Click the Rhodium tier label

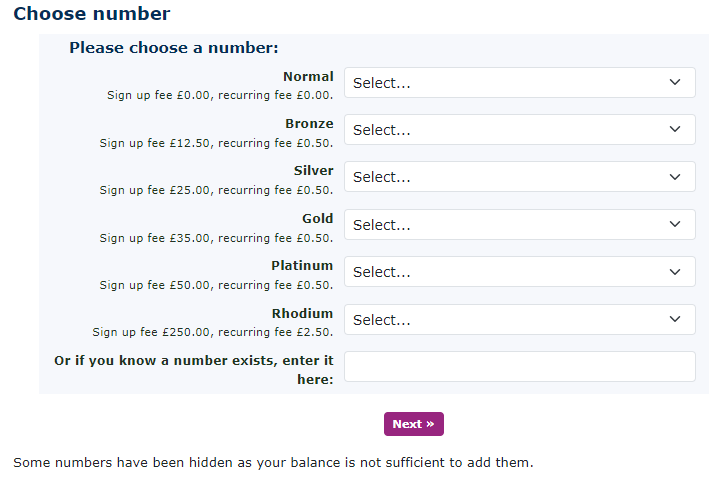(302, 314)
